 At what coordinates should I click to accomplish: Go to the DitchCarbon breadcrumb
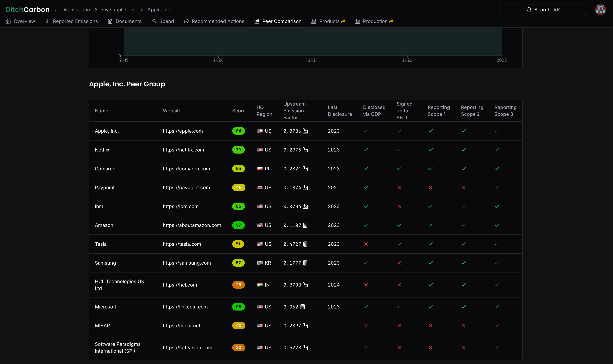(76, 10)
